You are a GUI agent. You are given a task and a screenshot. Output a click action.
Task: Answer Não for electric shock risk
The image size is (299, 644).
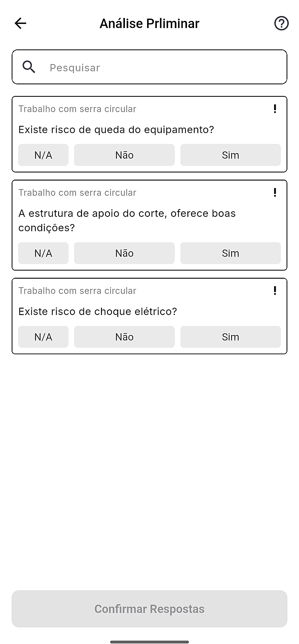click(124, 337)
